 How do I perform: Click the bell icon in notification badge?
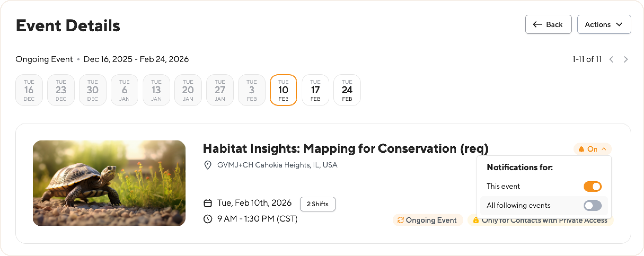(581, 149)
